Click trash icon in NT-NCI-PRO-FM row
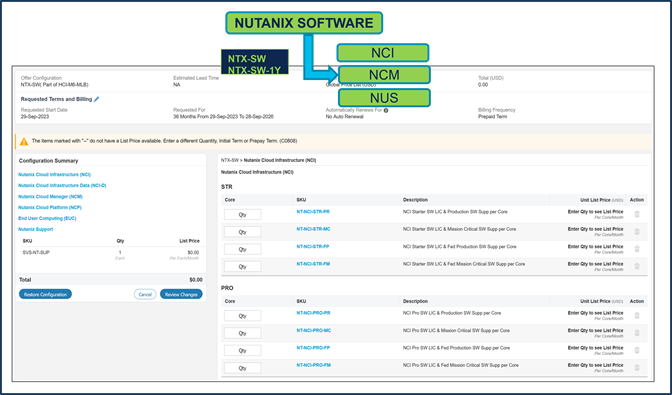This screenshot has width=672, height=395. coord(637,368)
